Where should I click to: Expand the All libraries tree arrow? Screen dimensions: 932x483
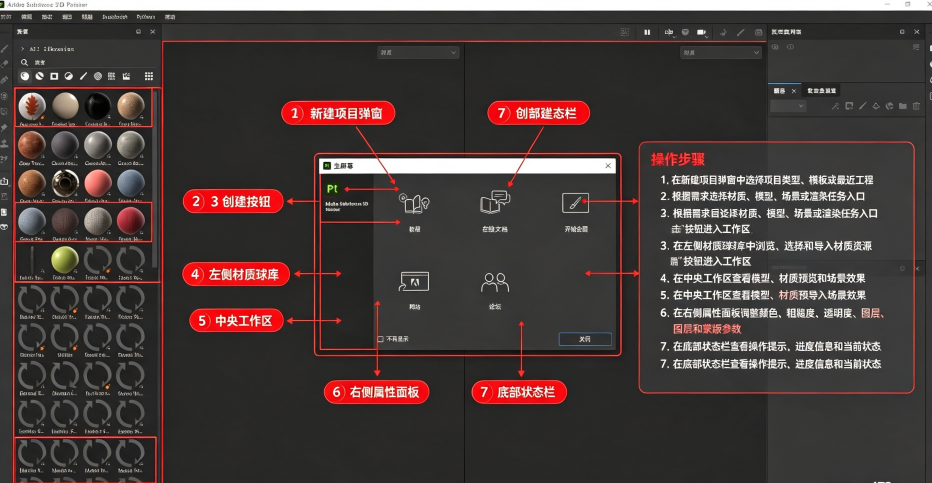[x=23, y=49]
